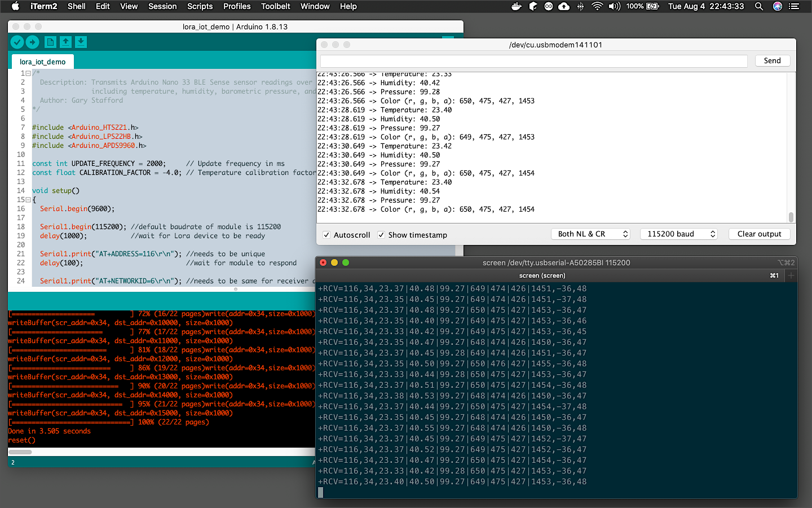Click the 22:43:32.678 Temperature: 23.40 line
This screenshot has width=812, height=508.
[385, 182]
